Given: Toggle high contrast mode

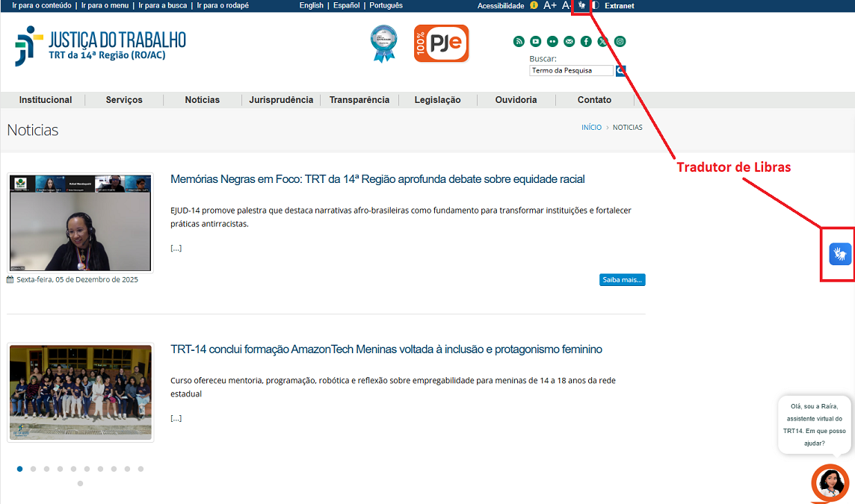Looking at the screenshot, I should [596, 5].
